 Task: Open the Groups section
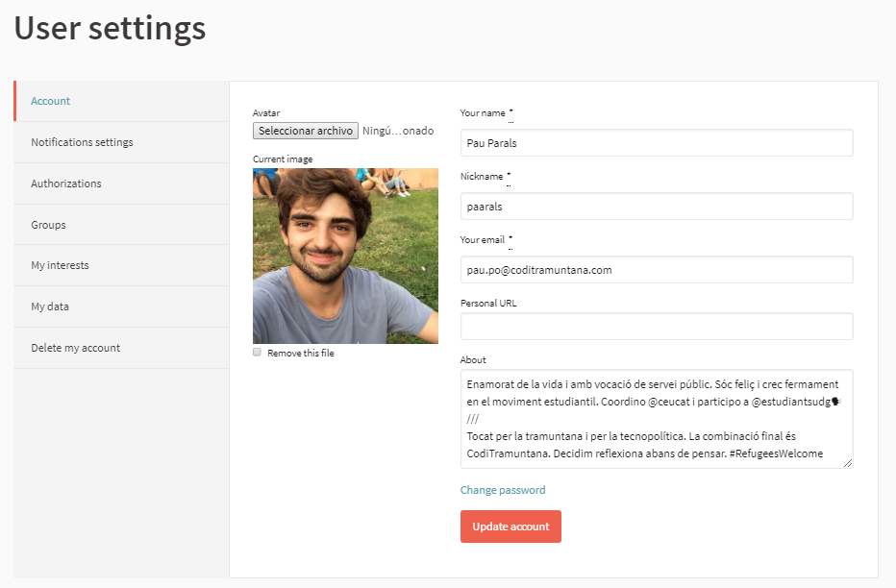pos(47,224)
